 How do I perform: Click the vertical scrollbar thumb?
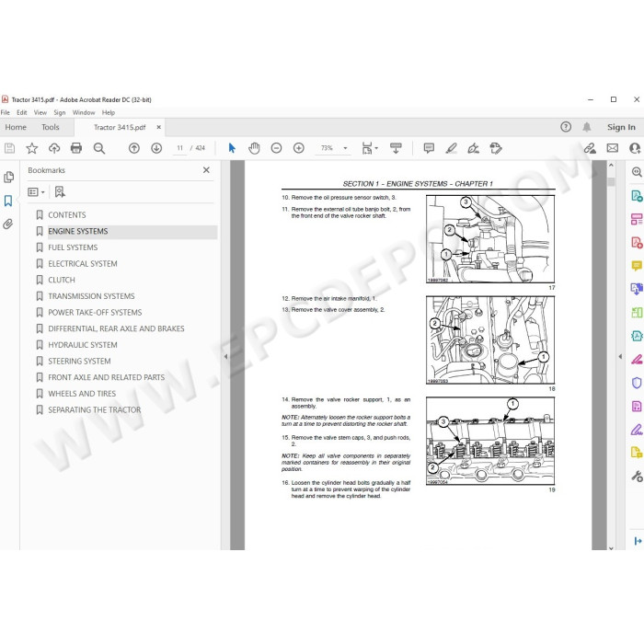coord(611,182)
